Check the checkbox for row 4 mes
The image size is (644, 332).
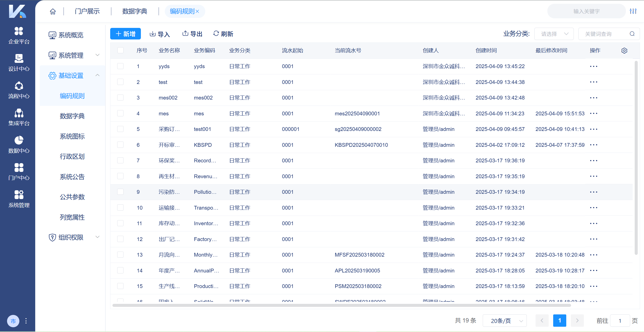coord(120,113)
